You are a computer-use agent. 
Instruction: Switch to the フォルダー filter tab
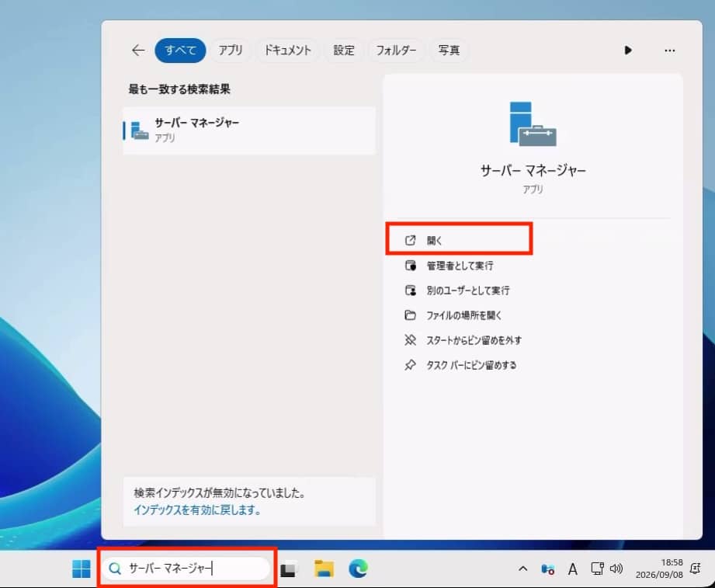pyautogui.click(x=396, y=50)
